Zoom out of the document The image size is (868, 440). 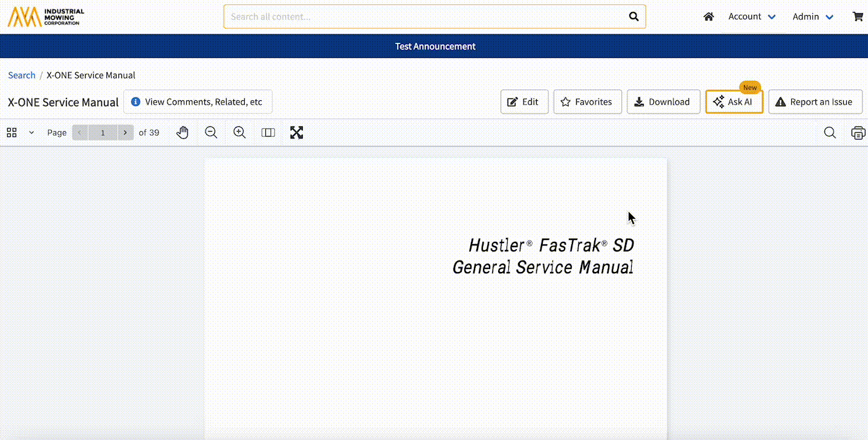211,133
